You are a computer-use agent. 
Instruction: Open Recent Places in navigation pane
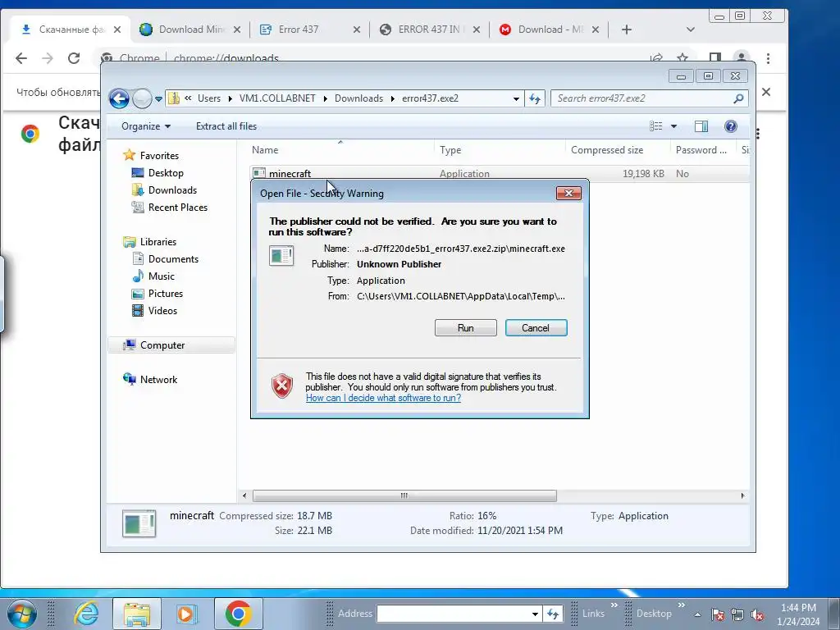(177, 208)
